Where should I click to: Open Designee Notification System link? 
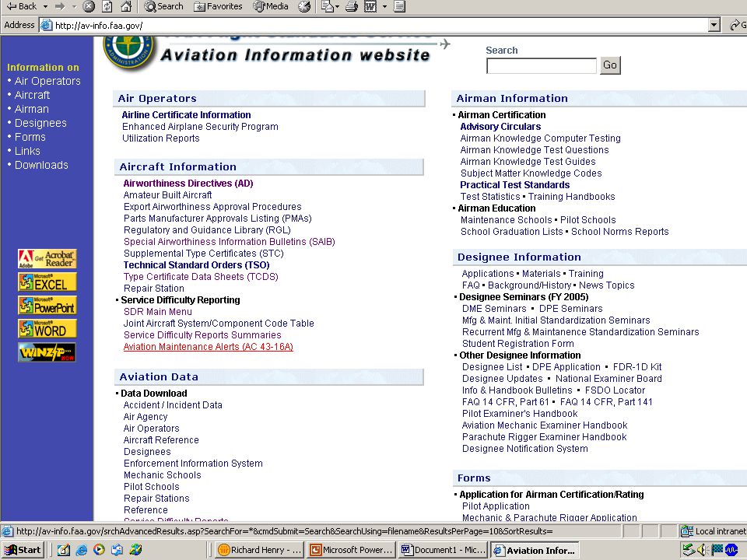[525, 449]
